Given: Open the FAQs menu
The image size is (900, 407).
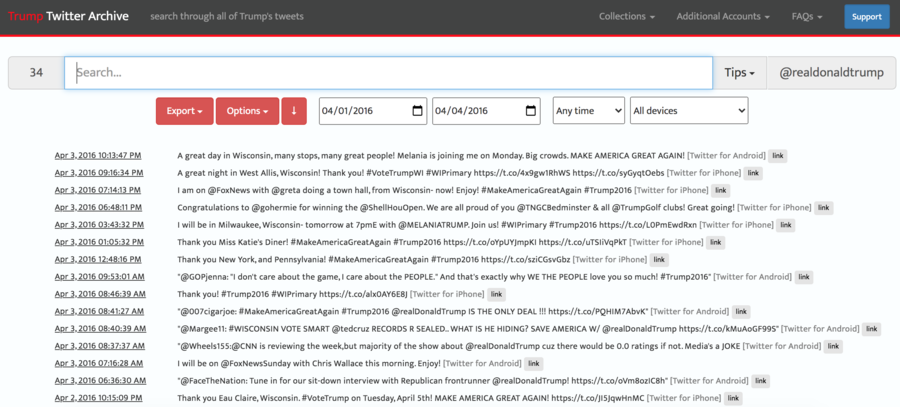Looking at the screenshot, I should pos(806,17).
